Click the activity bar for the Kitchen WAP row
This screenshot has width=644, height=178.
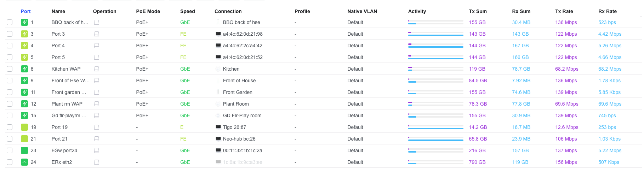pyautogui.click(x=435, y=69)
